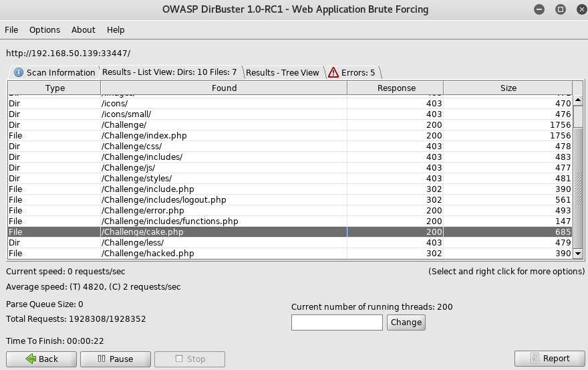Click the highlighted /Challenge/cake.php entry
Viewport: 588px width, 370px height.
(223, 232)
